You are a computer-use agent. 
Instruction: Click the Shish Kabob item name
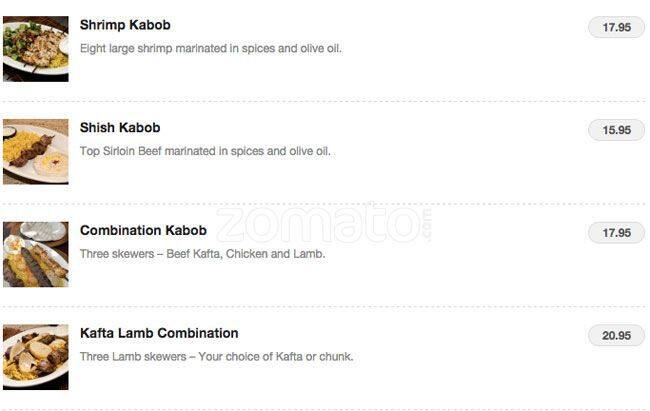[120, 128]
